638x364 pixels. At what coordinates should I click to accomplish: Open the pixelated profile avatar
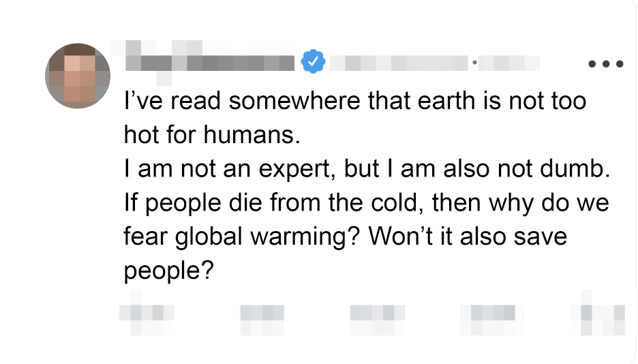(78, 77)
